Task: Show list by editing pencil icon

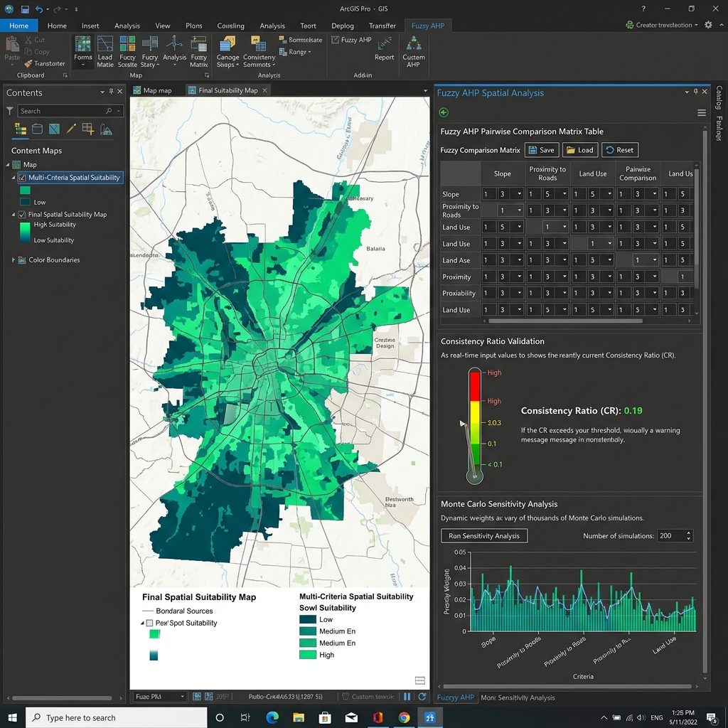Action: coord(71,129)
